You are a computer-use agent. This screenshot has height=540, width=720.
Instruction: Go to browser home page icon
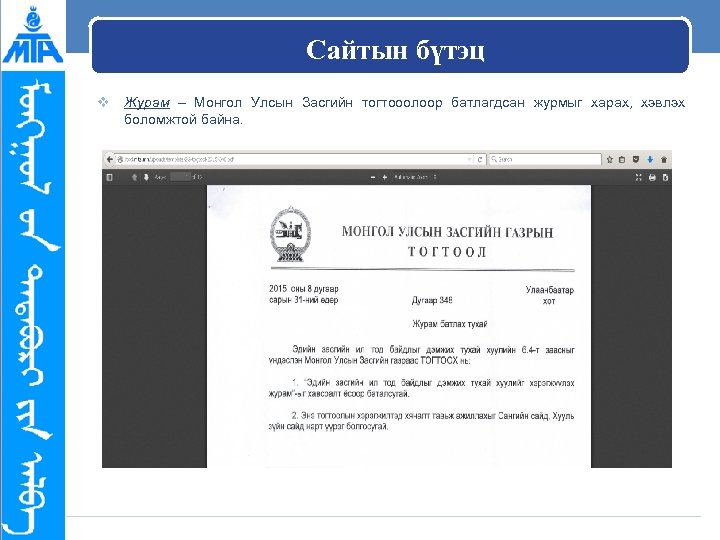tap(664, 159)
